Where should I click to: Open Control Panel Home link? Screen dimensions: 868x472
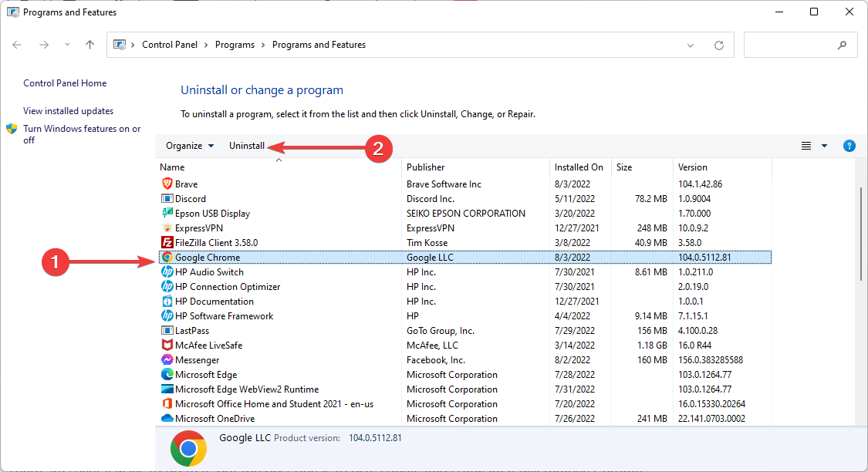65,83
